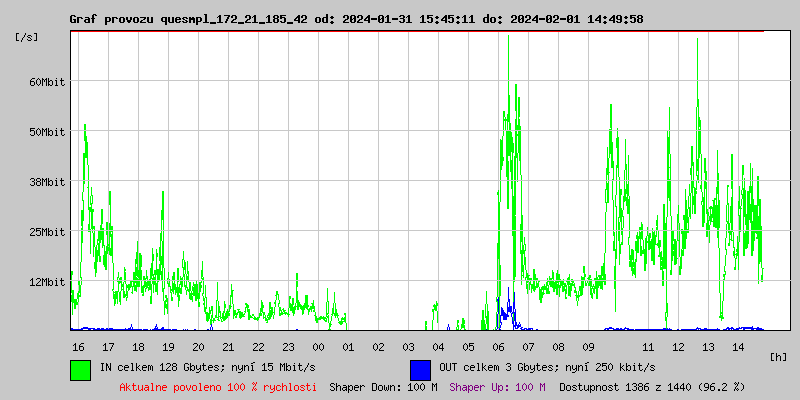Click the blue OUT traffic legend swatch
The height and width of the screenshot is (400, 800).
420,369
